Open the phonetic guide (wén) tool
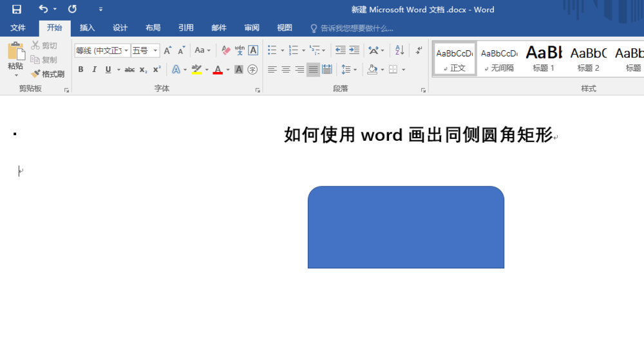 [240, 50]
